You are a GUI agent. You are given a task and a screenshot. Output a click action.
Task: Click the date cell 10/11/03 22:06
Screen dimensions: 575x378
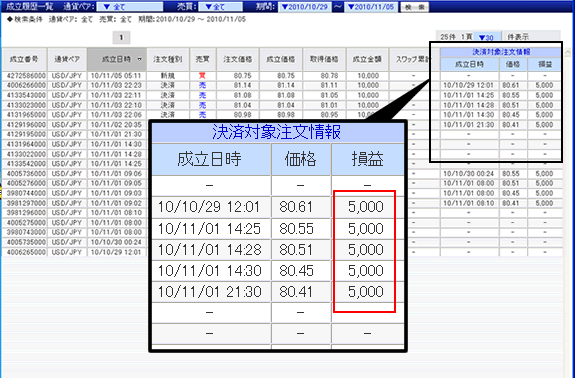pyautogui.click(x=117, y=115)
